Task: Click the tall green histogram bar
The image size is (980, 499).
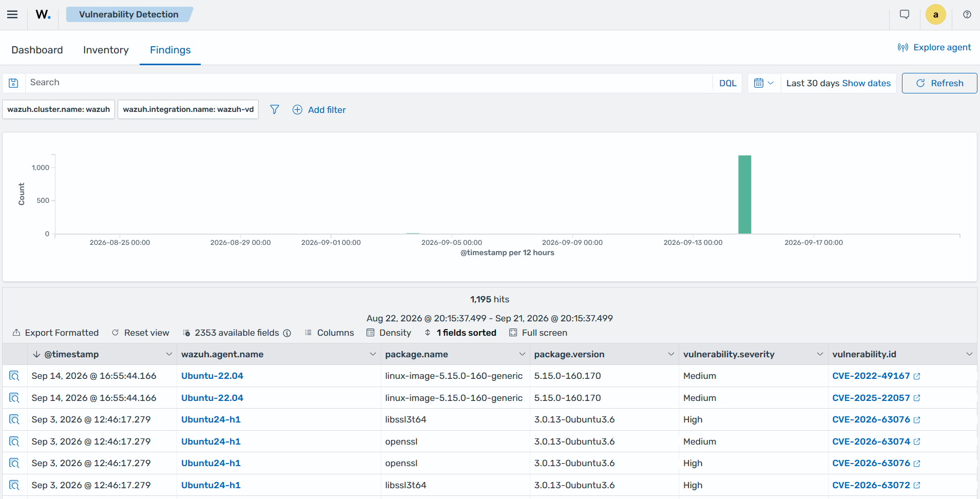Action: (744, 195)
